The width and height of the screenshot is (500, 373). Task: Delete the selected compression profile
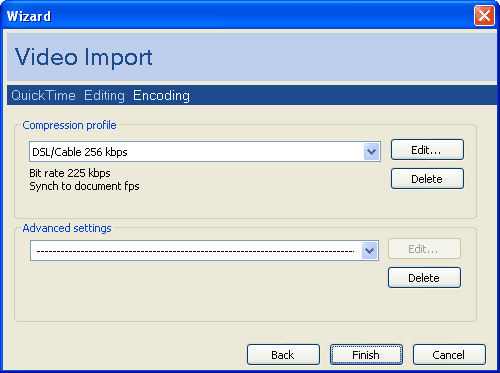pyautogui.click(x=427, y=179)
